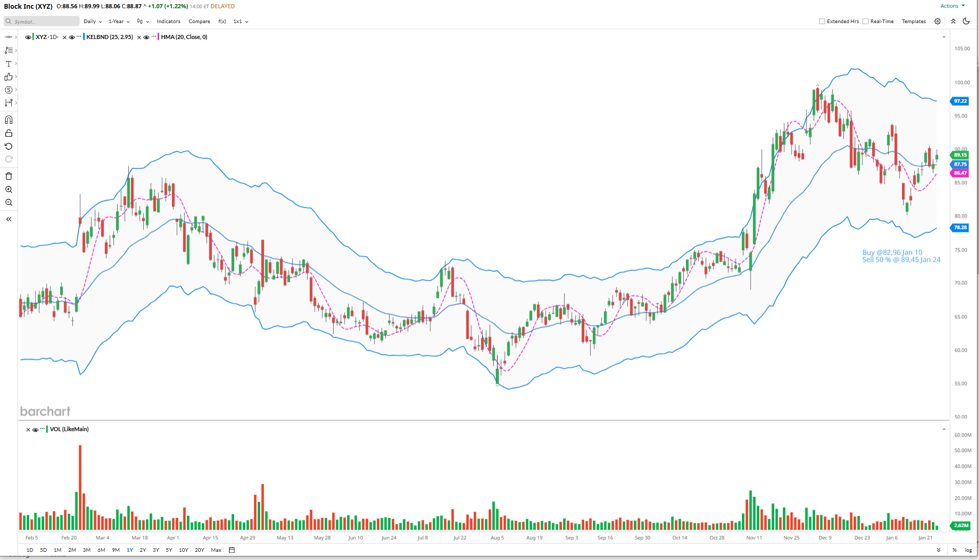Delete drawings with the trash icon
The width and height of the screenshot is (979, 560).
pyautogui.click(x=9, y=176)
